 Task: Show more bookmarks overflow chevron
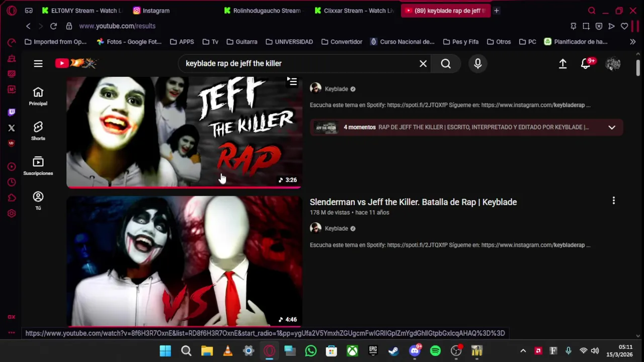(x=632, y=42)
